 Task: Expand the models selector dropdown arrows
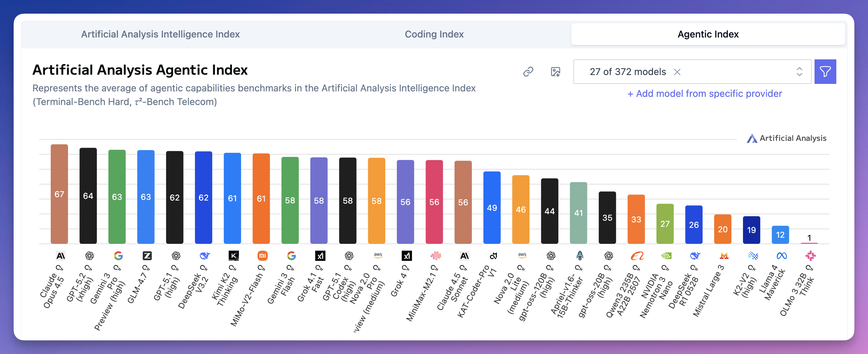799,72
